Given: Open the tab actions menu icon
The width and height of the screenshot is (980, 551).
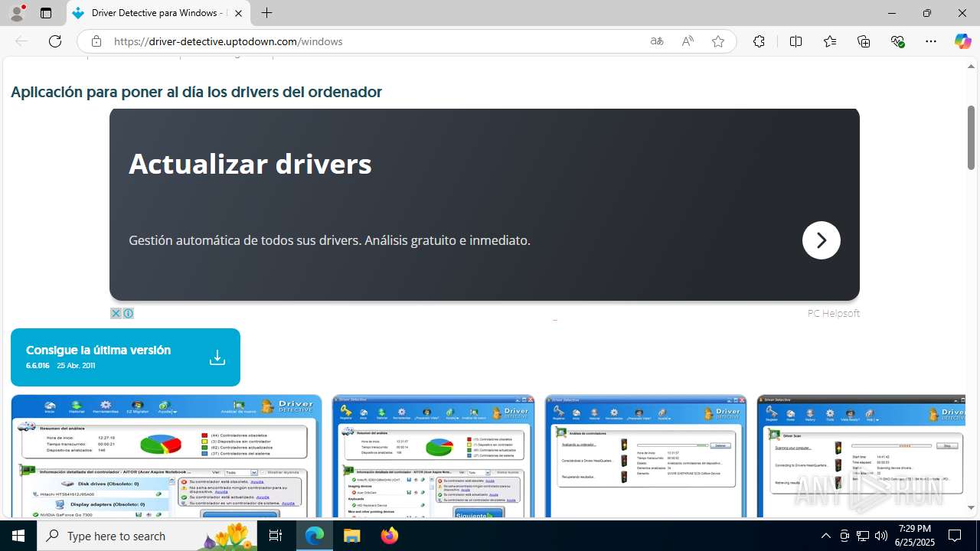Looking at the screenshot, I should coord(46,13).
